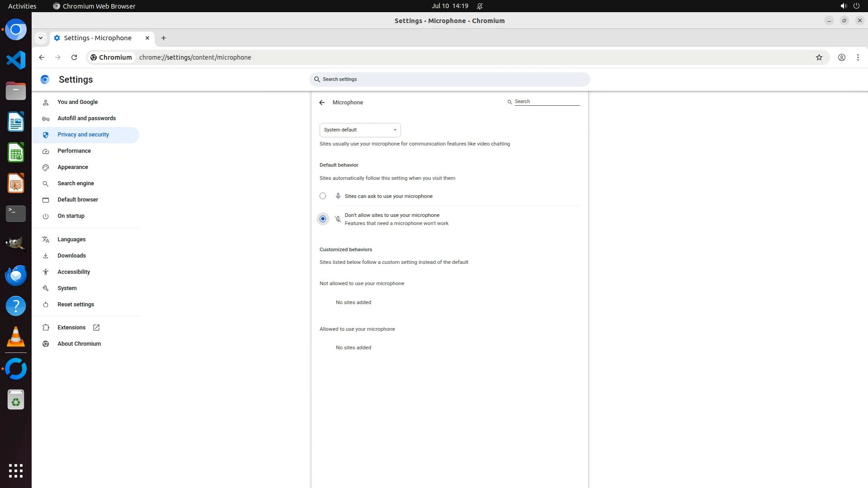Open the Extensions external link icon
868x488 pixels.
tap(96, 328)
